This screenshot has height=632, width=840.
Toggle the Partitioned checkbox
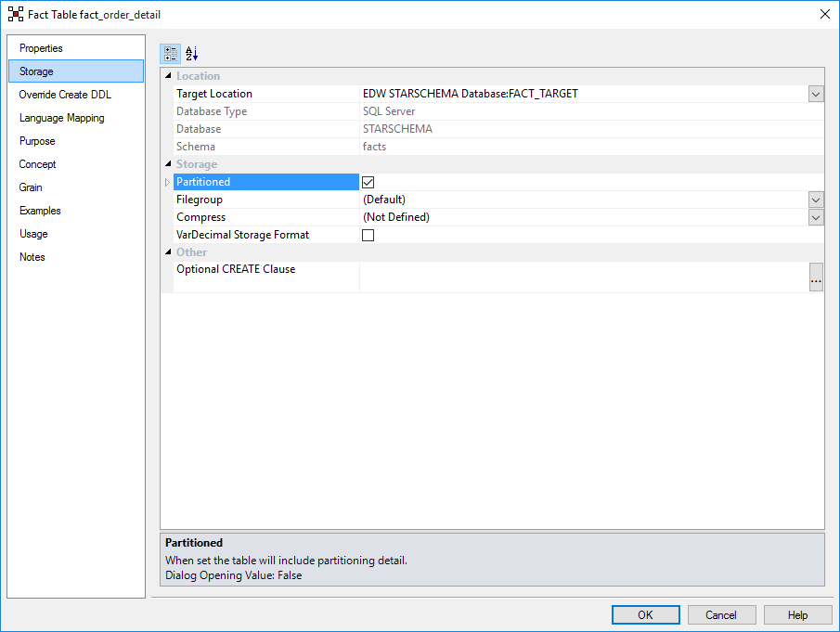[368, 182]
